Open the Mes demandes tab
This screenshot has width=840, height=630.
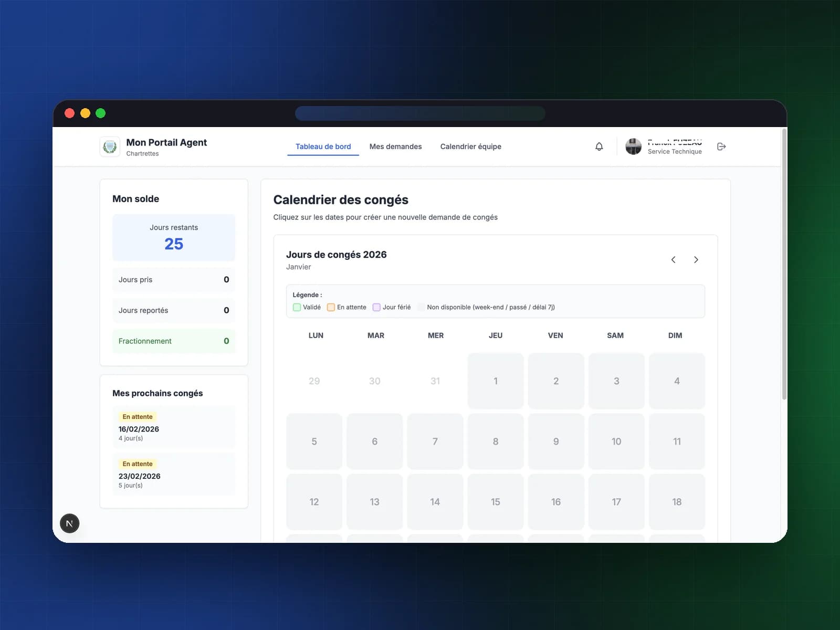(x=395, y=146)
